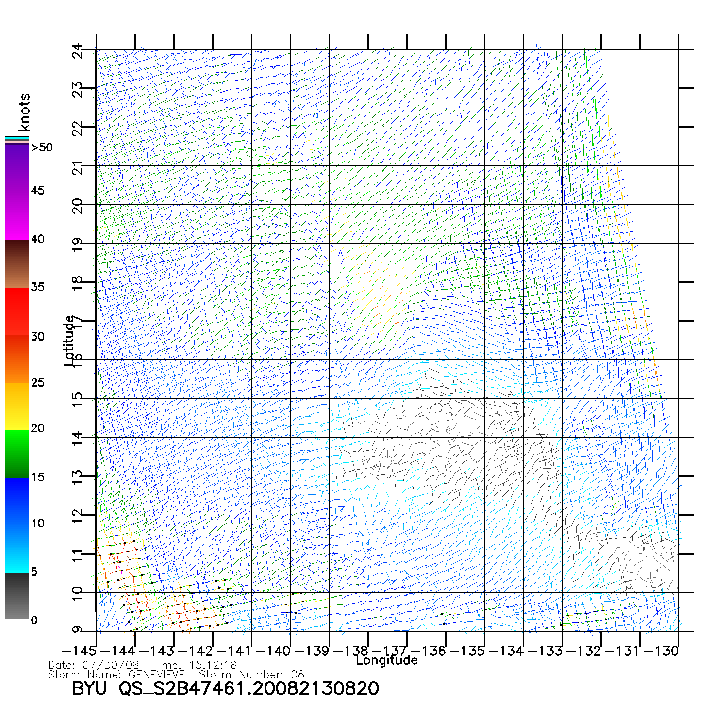This screenshot has height=718, width=728.
Task: Click the 'knots' legend unit label
Action: tap(24, 112)
